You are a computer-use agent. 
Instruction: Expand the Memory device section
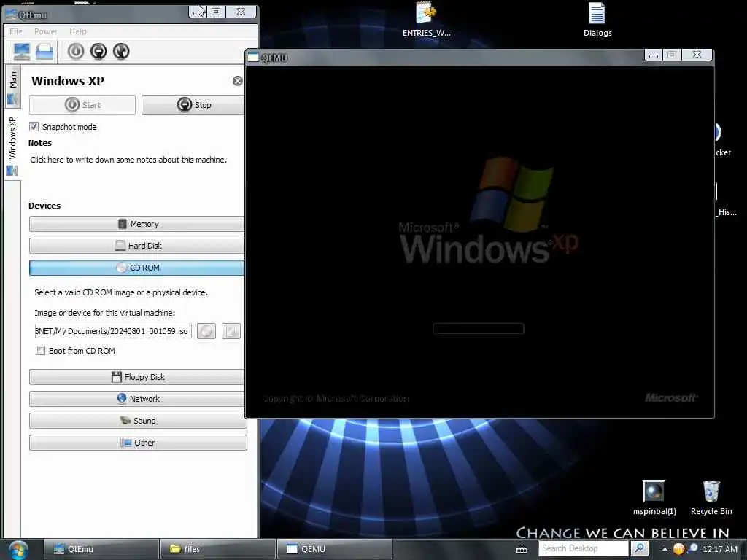coord(137,224)
